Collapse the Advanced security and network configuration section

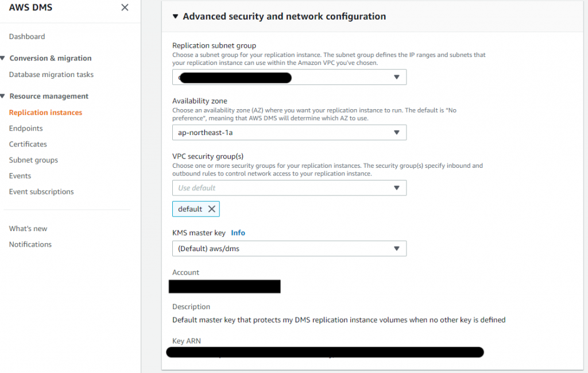click(176, 17)
